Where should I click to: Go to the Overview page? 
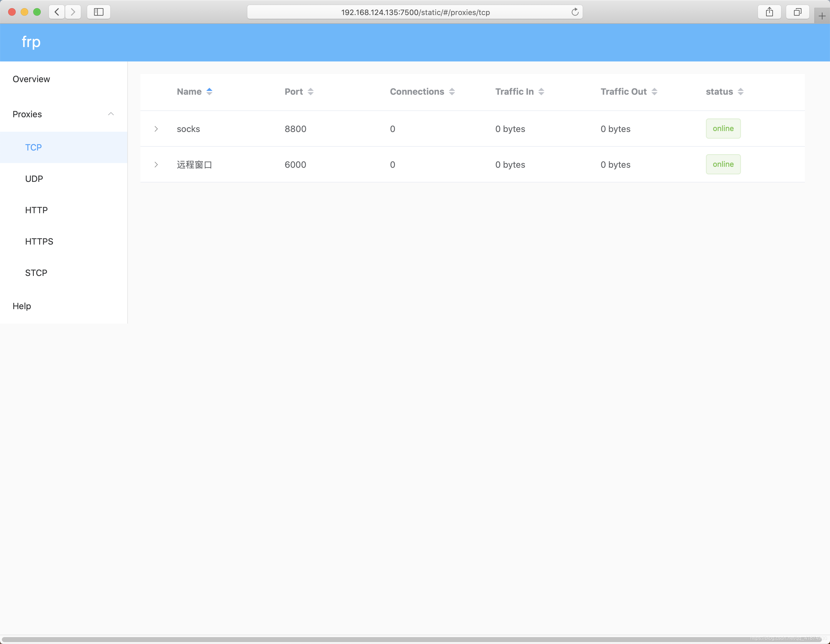[31, 79]
